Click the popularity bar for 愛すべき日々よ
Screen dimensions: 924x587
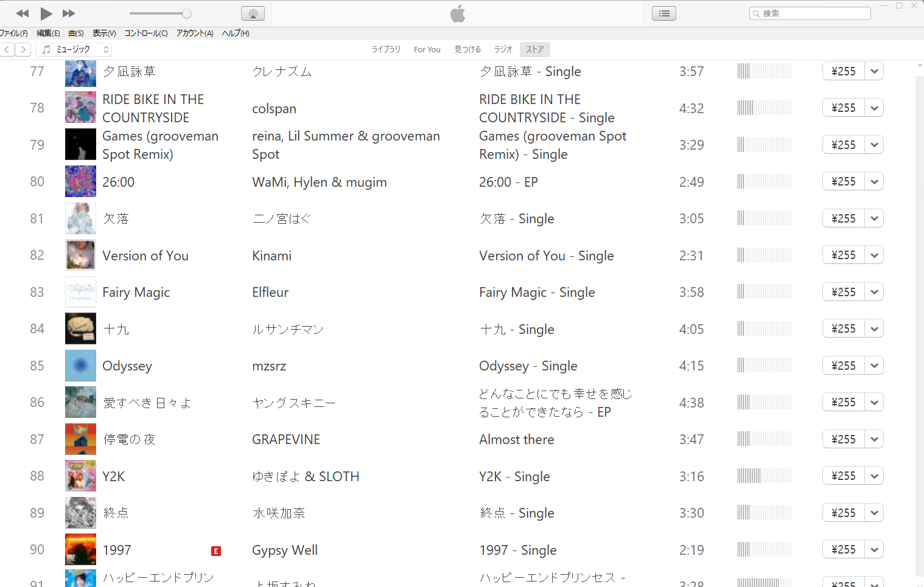(x=765, y=402)
